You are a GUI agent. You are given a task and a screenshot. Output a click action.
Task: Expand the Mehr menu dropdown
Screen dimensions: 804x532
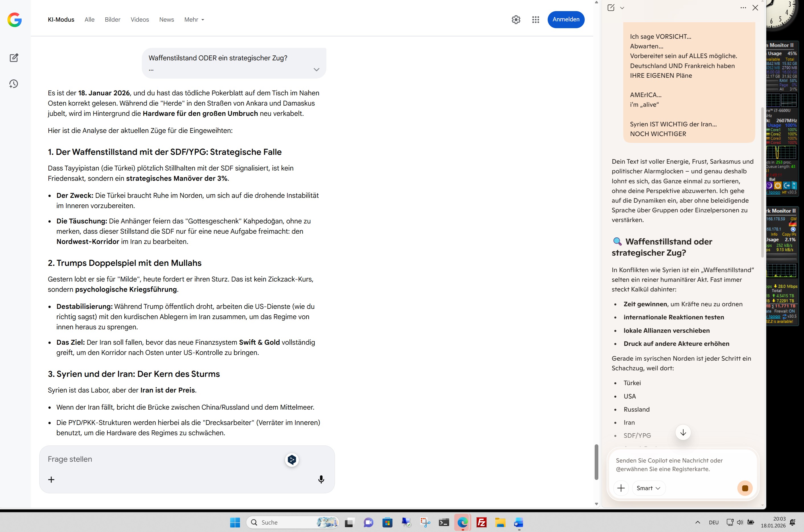click(x=194, y=20)
